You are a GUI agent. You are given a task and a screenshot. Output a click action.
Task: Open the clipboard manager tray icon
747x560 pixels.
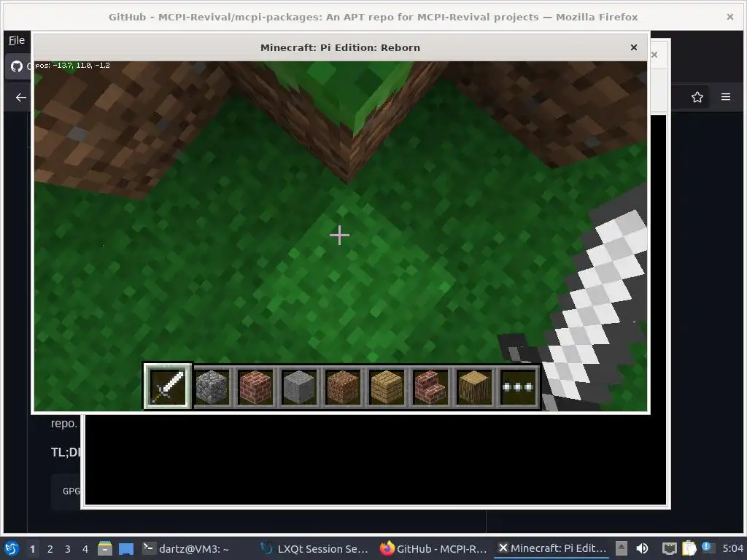[x=689, y=548]
